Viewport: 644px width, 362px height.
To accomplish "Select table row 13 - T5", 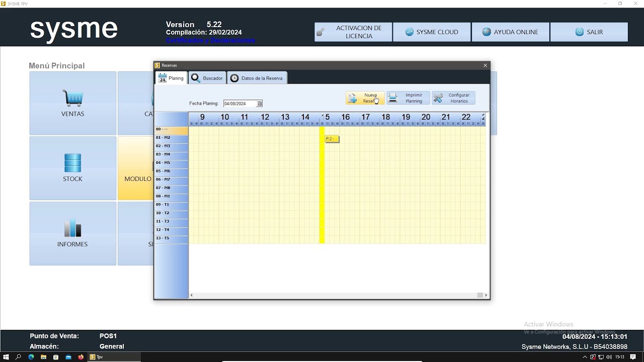I will tap(171, 238).
